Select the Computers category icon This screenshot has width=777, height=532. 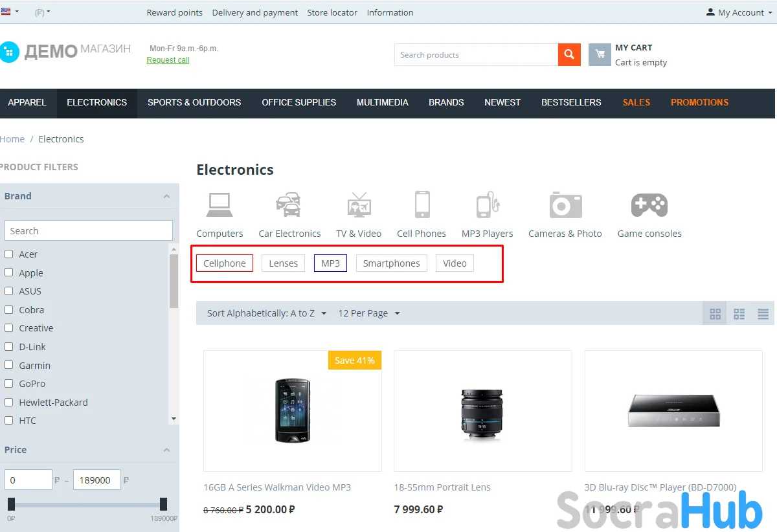[x=220, y=205]
